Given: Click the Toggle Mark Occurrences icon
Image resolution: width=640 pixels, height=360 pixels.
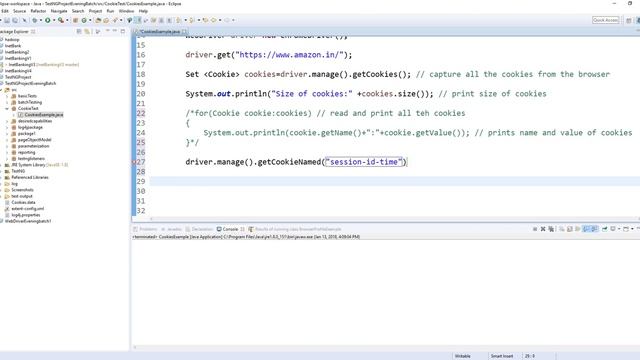Looking at the screenshot, I should [x=138, y=20].
